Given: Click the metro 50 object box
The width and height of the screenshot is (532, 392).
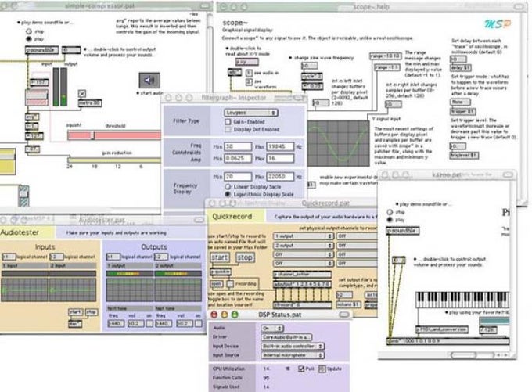Looking at the screenshot, I should (x=90, y=102).
